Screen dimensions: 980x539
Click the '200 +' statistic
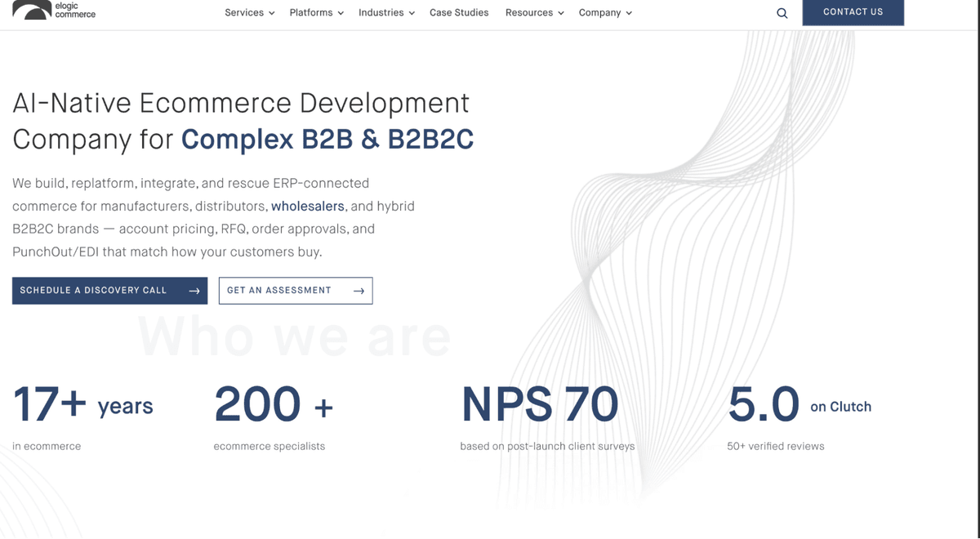pyautogui.click(x=274, y=405)
